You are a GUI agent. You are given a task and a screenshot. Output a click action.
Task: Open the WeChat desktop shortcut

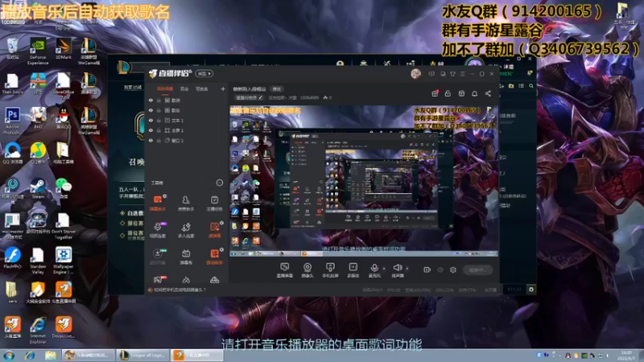click(64, 189)
